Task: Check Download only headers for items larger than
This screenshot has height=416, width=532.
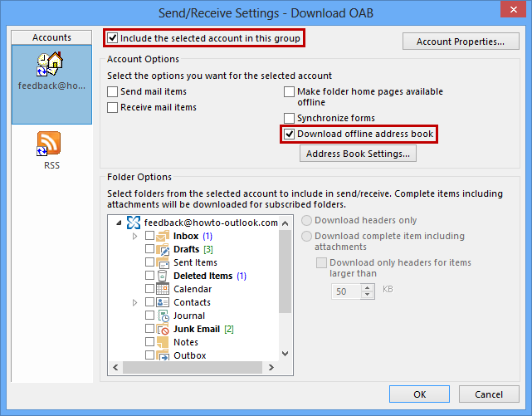Action: coord(321,262)
